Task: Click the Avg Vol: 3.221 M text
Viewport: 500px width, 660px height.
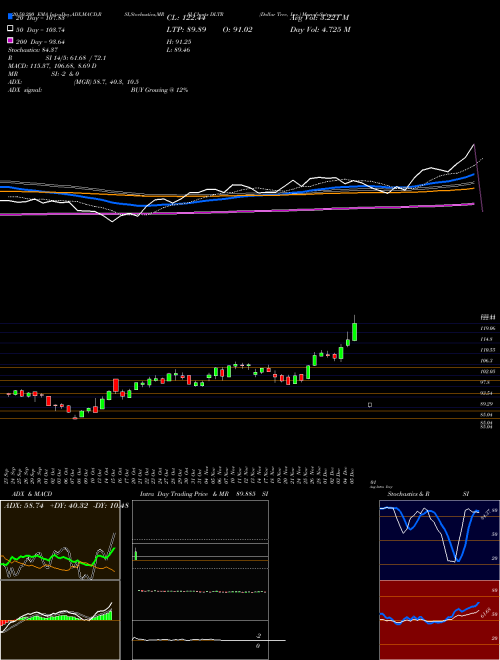Action: 320,18
